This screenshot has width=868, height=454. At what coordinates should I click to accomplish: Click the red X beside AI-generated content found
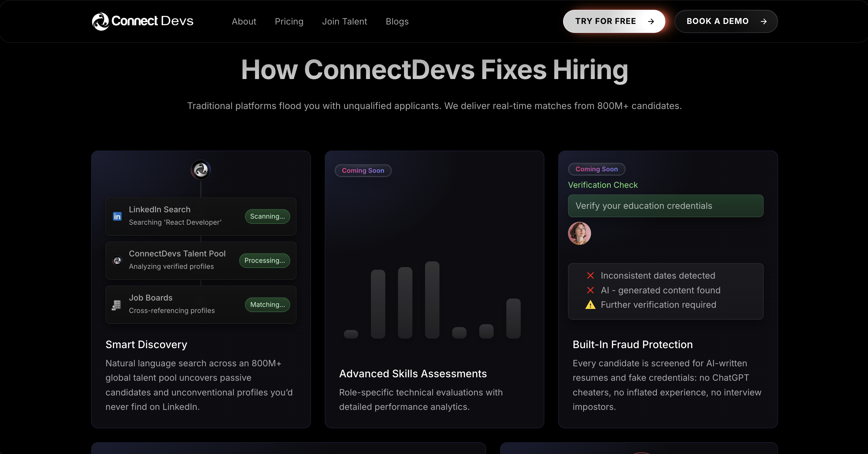pyautogui.click(x=590, y=290)
